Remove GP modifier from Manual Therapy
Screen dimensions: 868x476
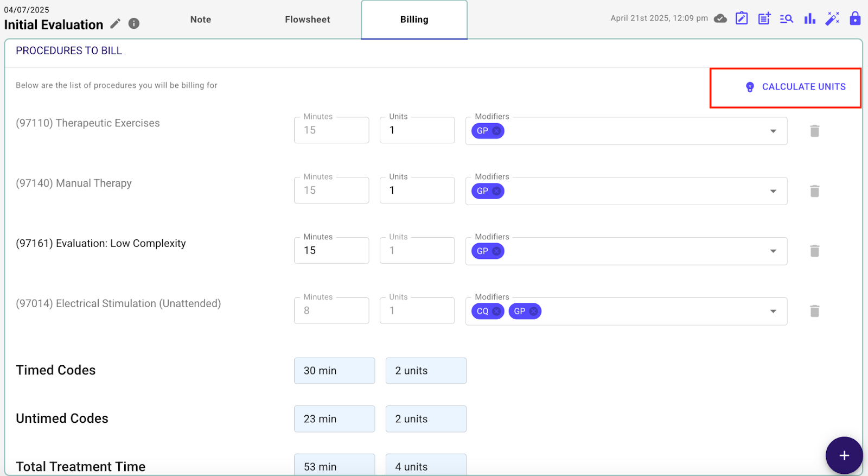tap(496, 191)
